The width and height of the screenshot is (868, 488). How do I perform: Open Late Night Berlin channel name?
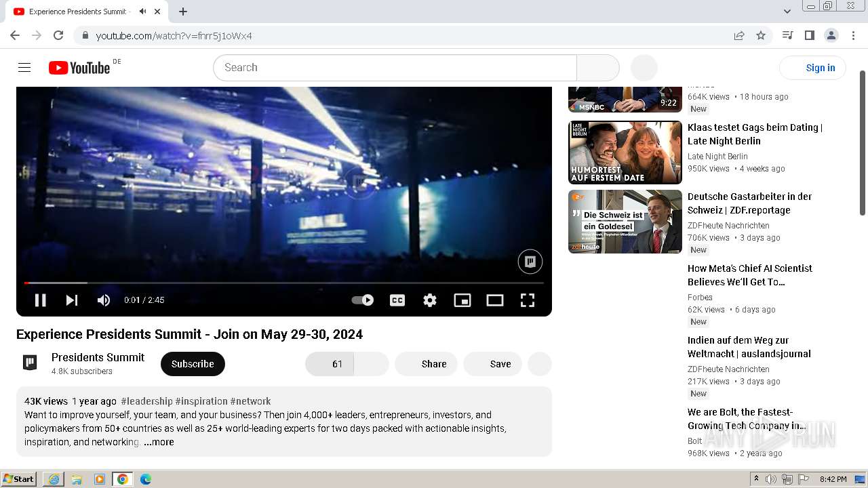pos(717,157)
